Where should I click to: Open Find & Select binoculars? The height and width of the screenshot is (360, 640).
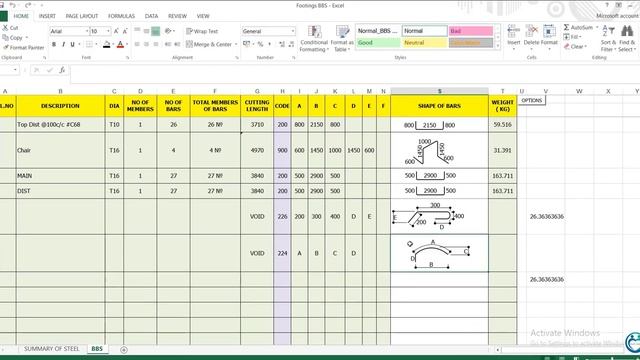pyautogui.click(x=627, y=38)
